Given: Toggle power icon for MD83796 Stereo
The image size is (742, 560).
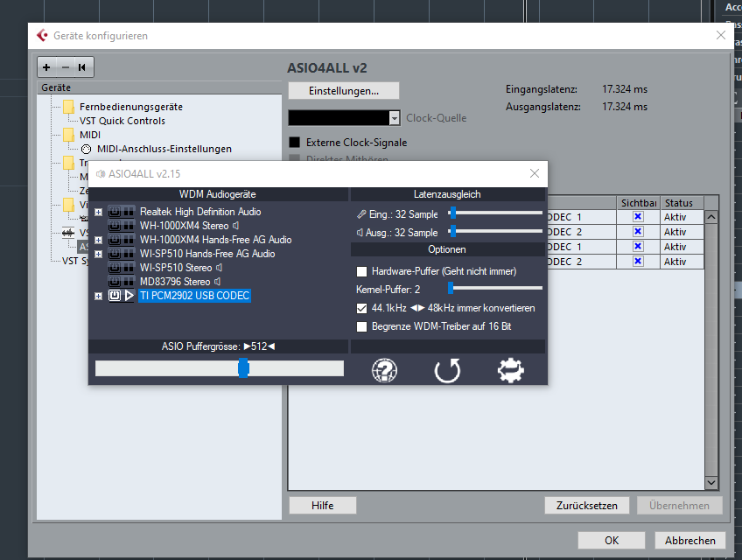Looking at the screenshot, I should [115, 282].
